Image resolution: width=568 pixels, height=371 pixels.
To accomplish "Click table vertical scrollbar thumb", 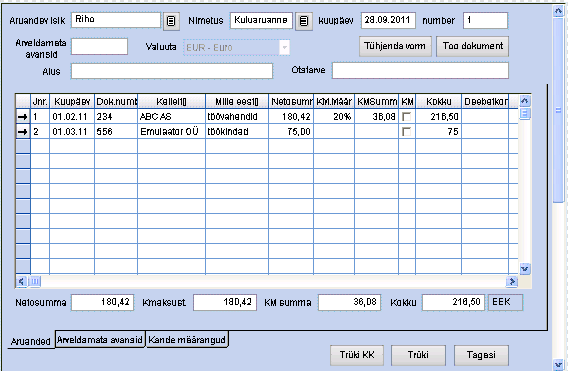I will [525, 113].
